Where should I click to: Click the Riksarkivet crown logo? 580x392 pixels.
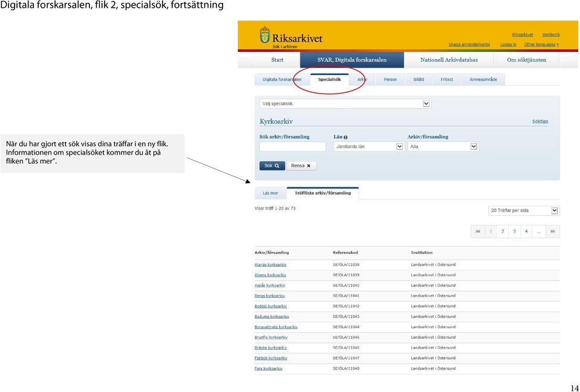click(265, 35)
